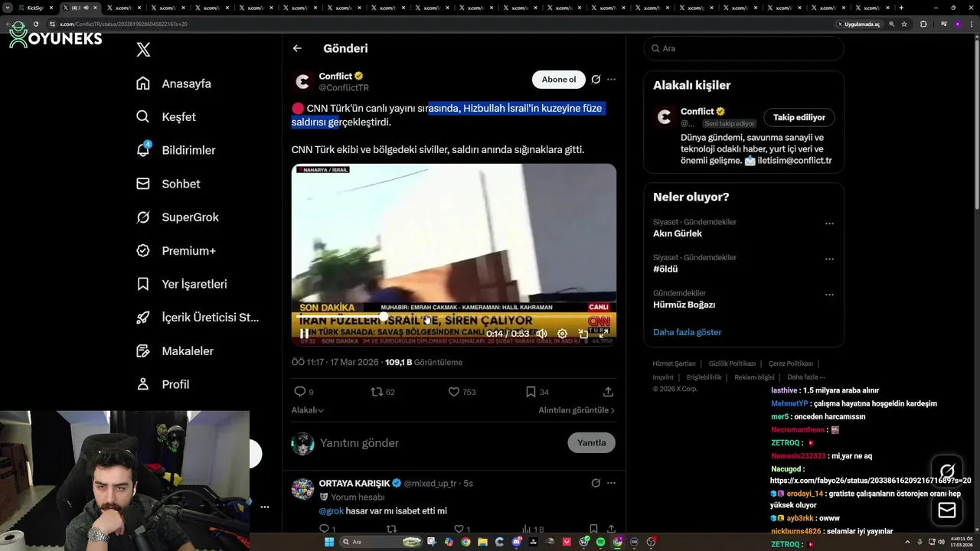Like the Conflict post
This screenshot has height=551, width=980.
[x=454, y=392]
